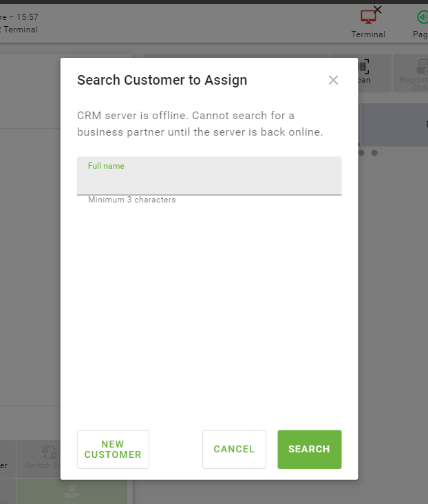Click the Search Customer to Assign title
The width and height of the screenshot is (428, 504).
point(162,80)
